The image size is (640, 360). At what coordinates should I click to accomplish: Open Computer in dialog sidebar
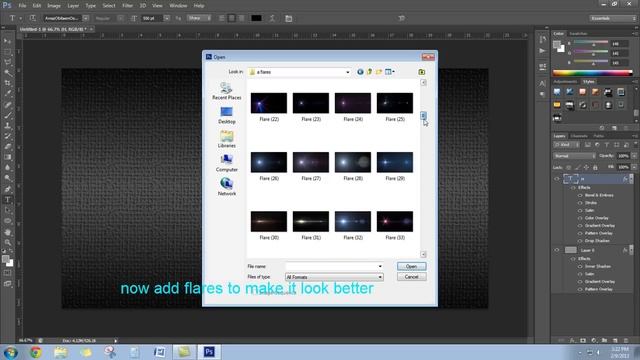click(x=227, y=163)
